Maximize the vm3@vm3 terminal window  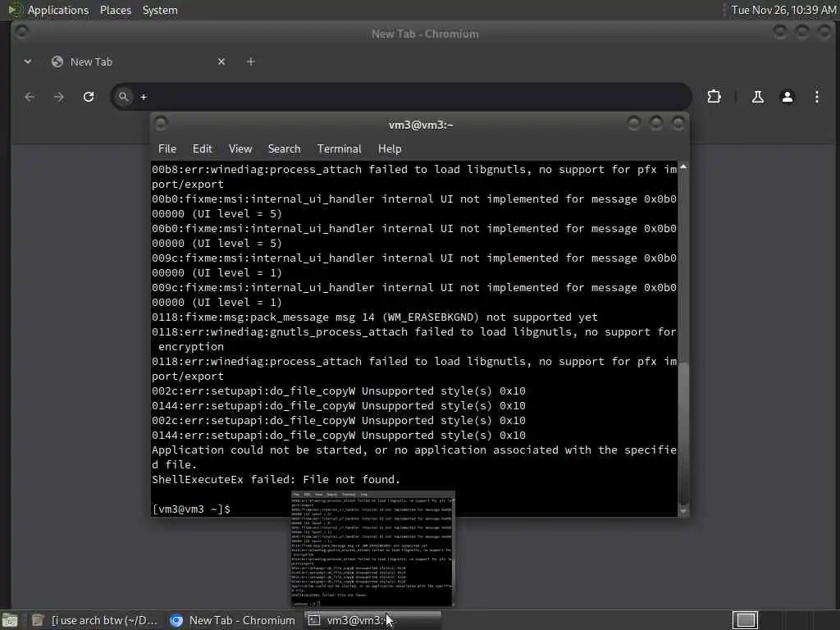point(655,124)
